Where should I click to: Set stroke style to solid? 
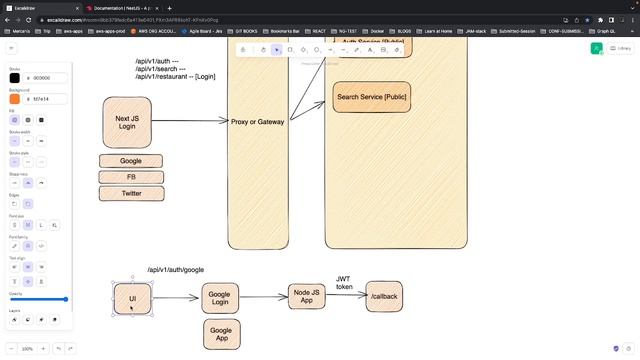(x=15, y=162)
